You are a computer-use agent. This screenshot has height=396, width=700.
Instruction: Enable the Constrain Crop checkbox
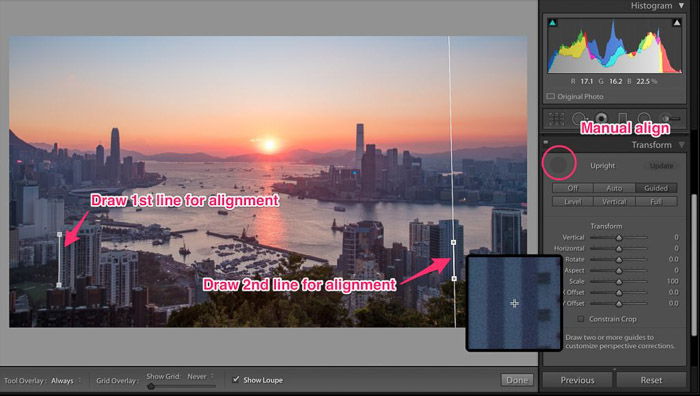(580, 319)
